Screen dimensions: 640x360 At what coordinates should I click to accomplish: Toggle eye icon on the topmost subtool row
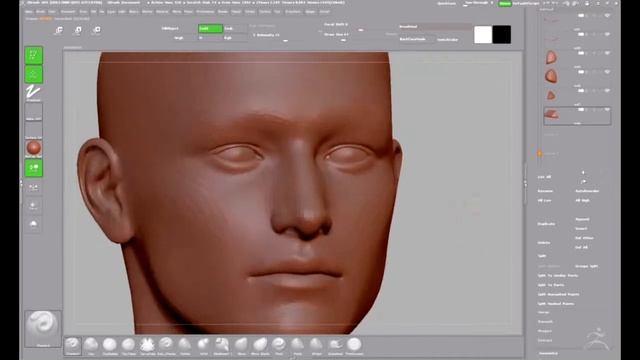coord(607,15)
